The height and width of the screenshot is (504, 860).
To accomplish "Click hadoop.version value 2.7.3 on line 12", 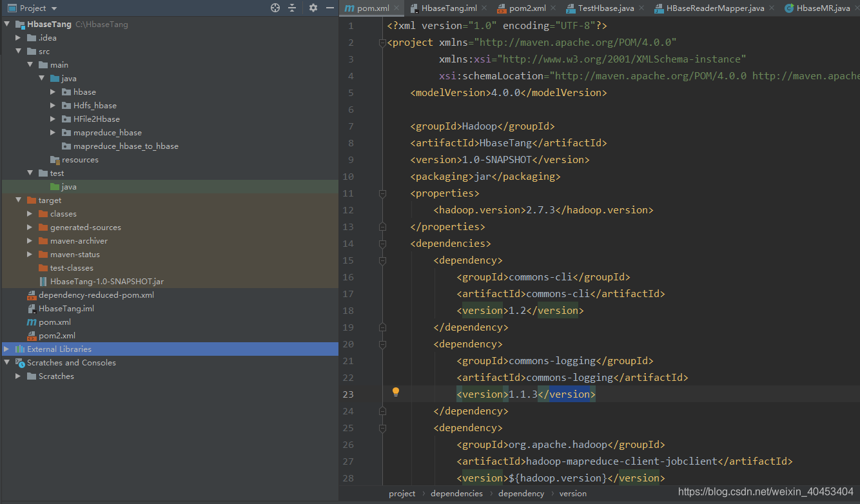I will pos(540,210).
